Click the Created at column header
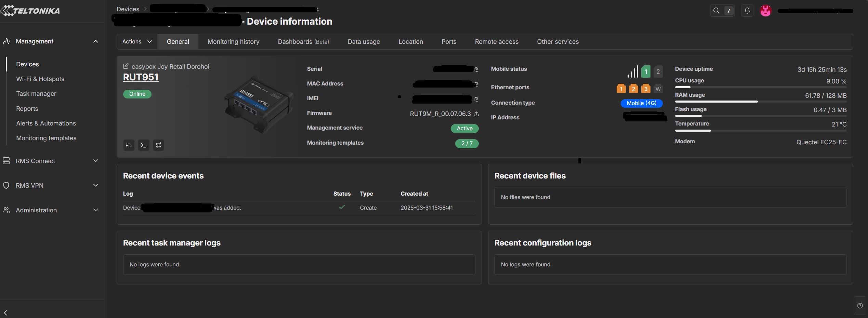Image resolution: width=868 pixels, height=318 pixels. [x=414, y=194]
